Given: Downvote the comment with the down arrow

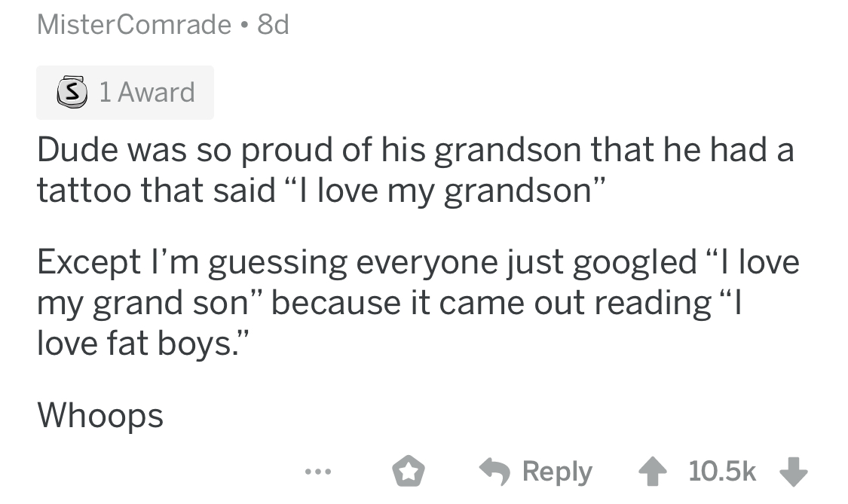Looking at the screenshot, I should (x=794, y=472).
